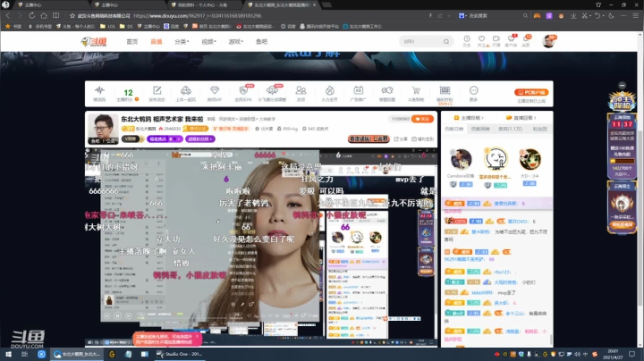Screen dimensions: 644x361
Task: Open the two-people icon in streamer toolbar
Action: 301,90
